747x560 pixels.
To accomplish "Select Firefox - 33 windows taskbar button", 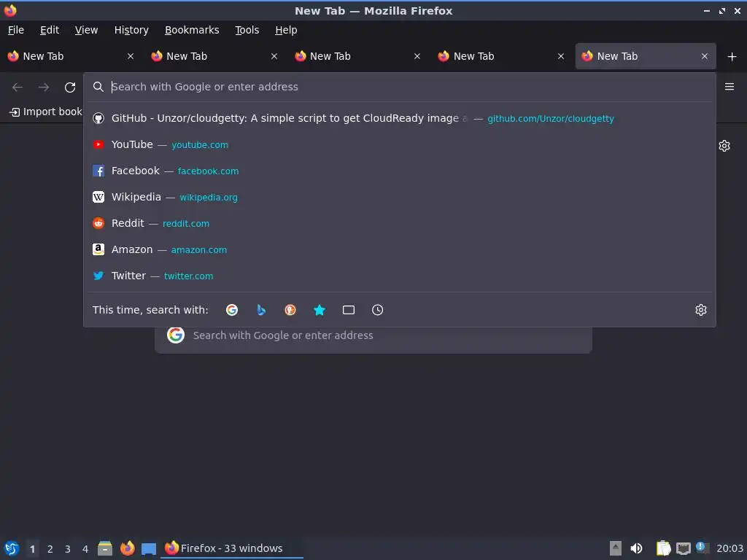I will 232,548.
